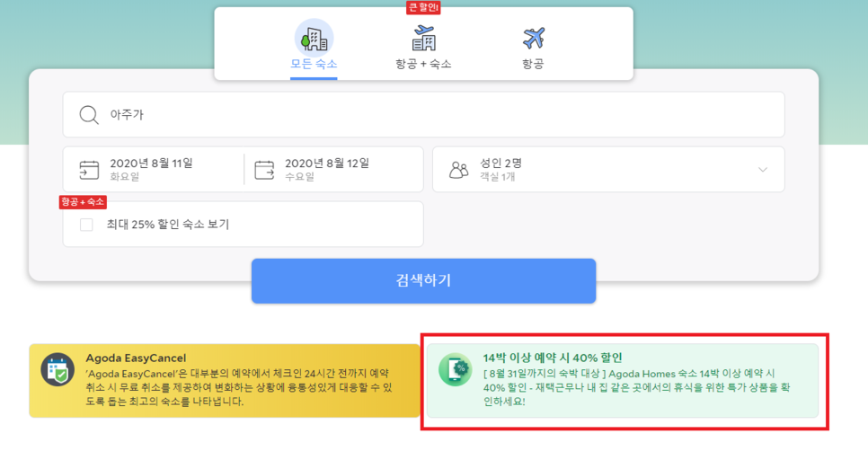Open the Agoda EasyCancel banner
This screenshot has height=451, width=868.
(x=225, y=381)
